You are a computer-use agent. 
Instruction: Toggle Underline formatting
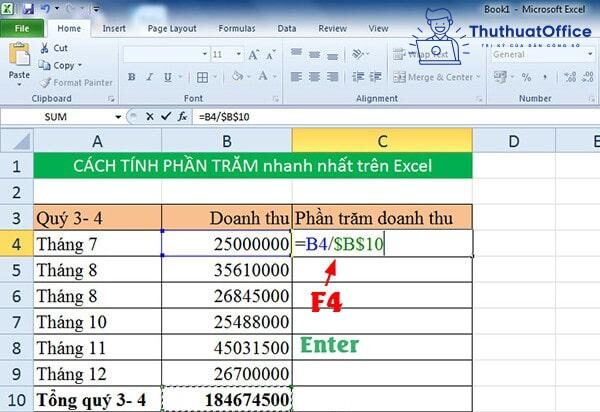(168, 77)
